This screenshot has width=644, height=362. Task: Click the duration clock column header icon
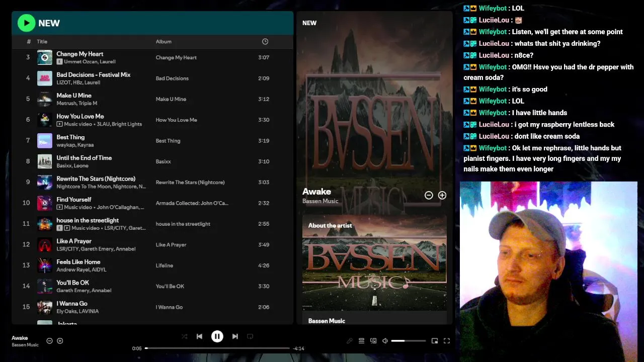[x=265, y=42]
